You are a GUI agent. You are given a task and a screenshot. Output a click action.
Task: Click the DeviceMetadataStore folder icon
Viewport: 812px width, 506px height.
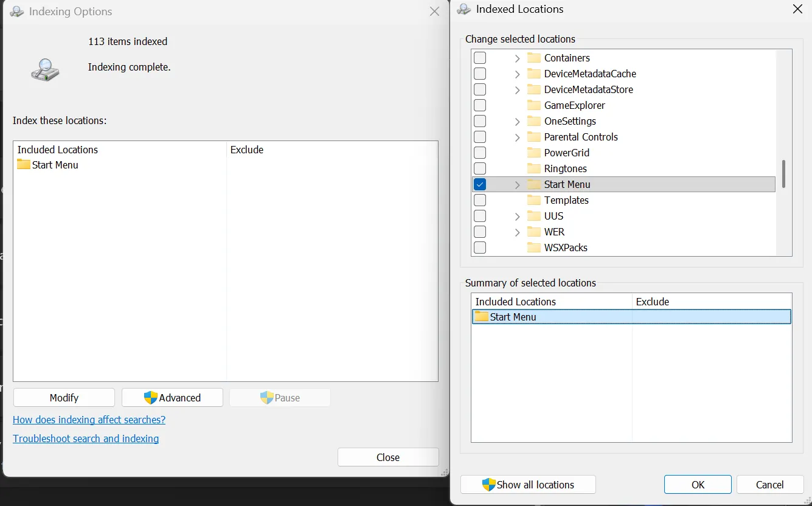[x=534, y=89]
